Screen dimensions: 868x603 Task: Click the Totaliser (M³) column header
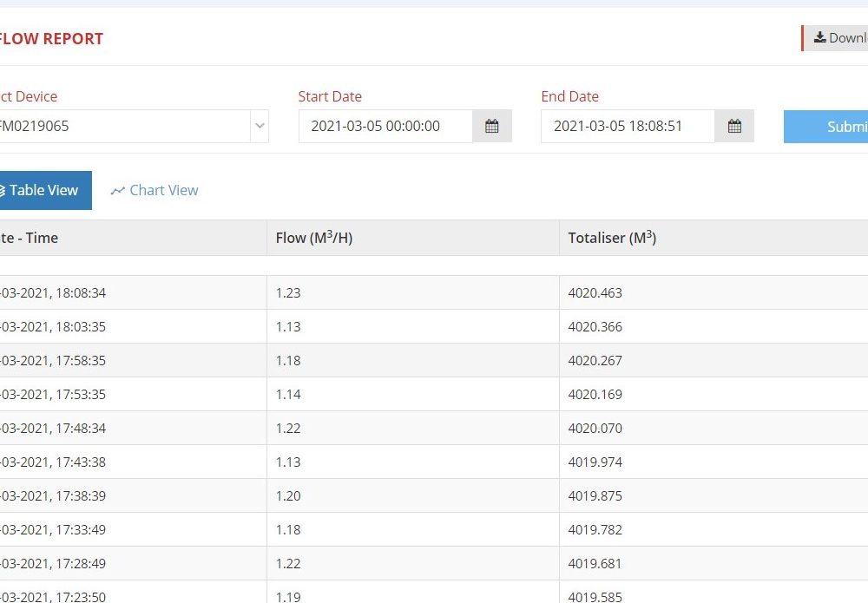point(612,237)
